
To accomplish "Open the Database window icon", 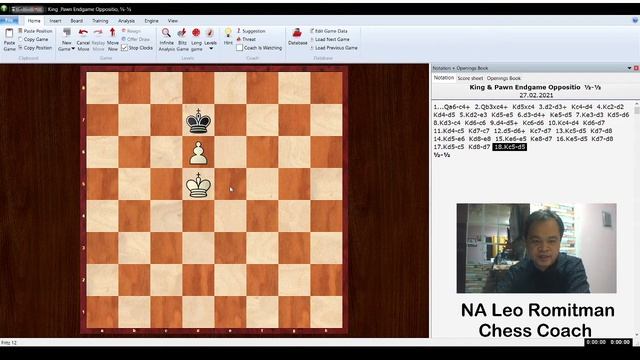I will pos(297,33).
